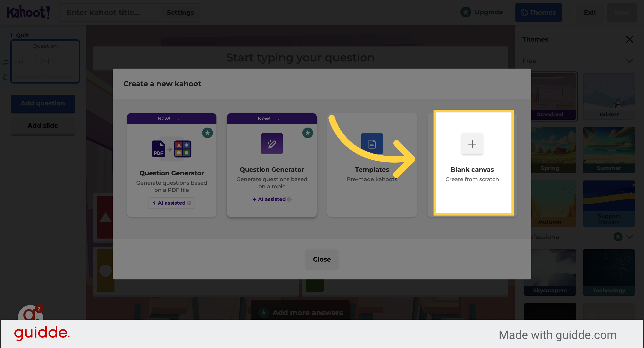The width and height of the screenshot is (644, 348).
Task: Close the Create a new kahoot dialog
Action: 322,259
